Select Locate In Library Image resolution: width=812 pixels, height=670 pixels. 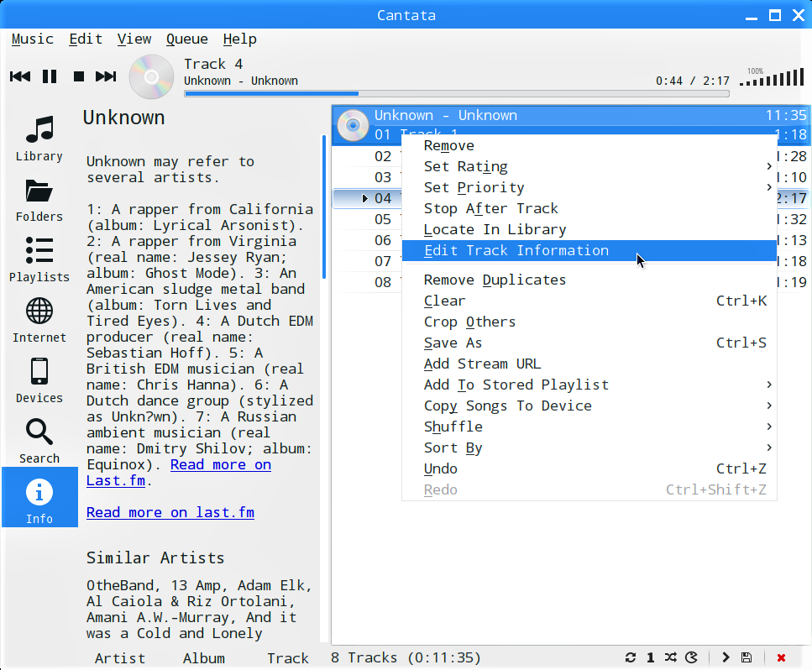(589, 229)
